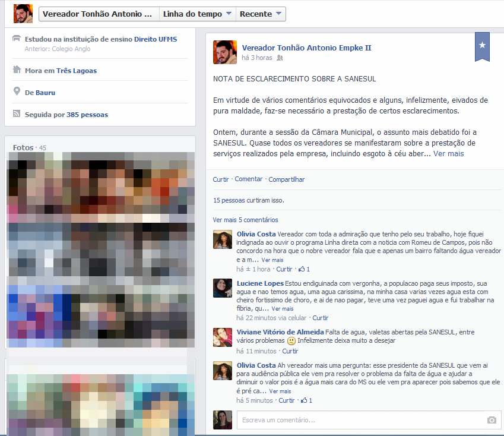Click Viviane Vitório de Almeida's name
This screenshot has height=436, width=504.
click(x=280, y=332)
